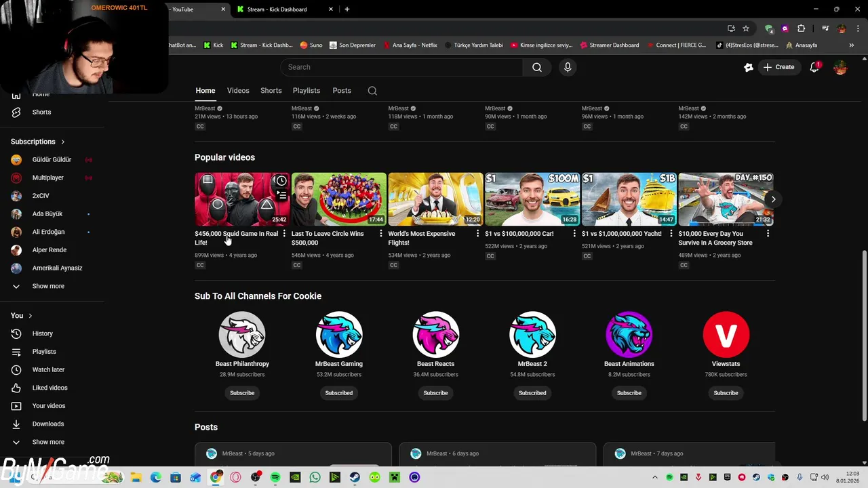Open Spotify from the taskbar
868x488 pixels.
275,477
